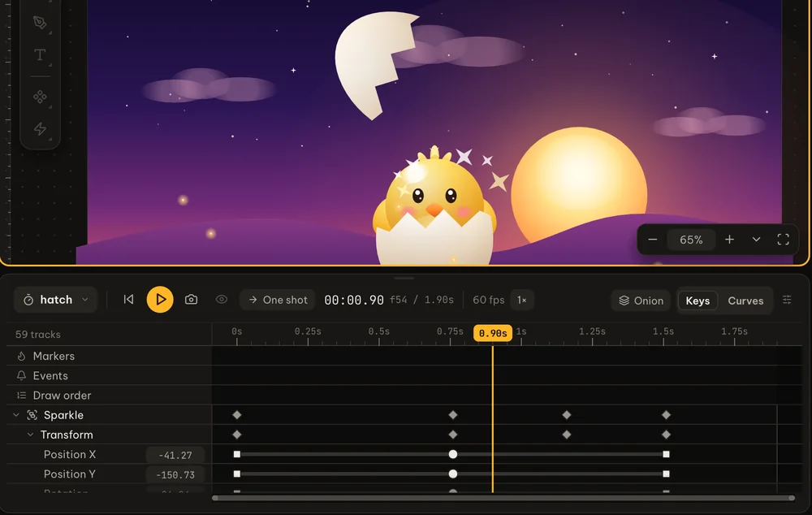The height and width of the screenshot is (515, 812).
Task: Click the Sparkle target icon
Action: tap(32, 415)
